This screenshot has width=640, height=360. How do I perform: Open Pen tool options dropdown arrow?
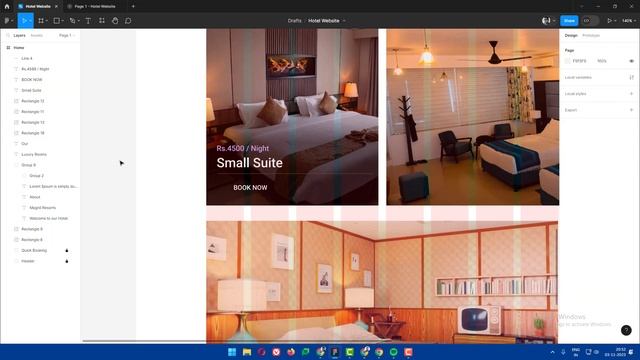pos(78,20)
